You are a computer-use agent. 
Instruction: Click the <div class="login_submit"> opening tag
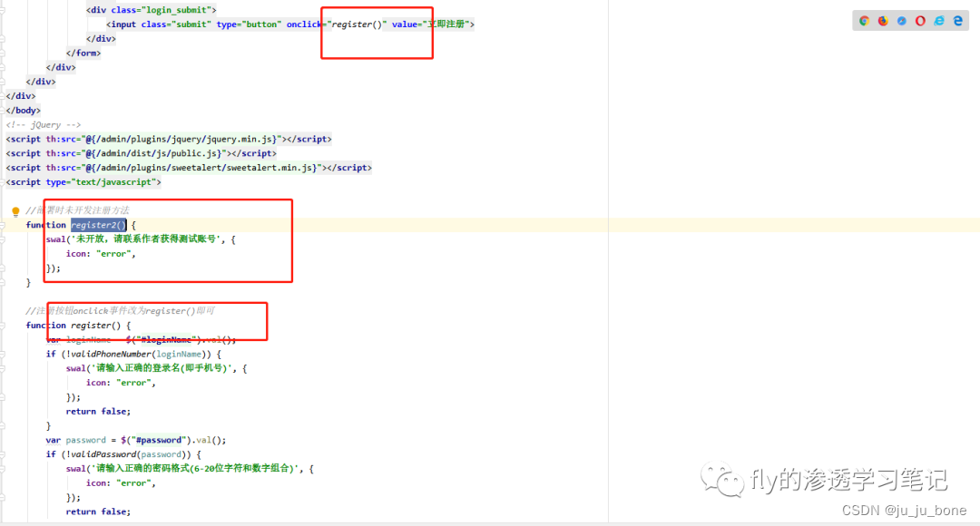[152, 10]
